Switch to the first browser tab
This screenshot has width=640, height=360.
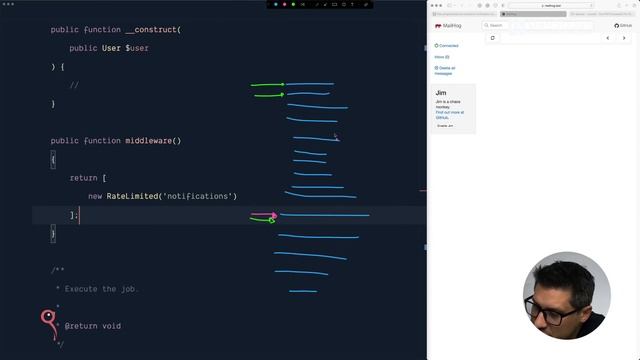[x=464, y=14]
